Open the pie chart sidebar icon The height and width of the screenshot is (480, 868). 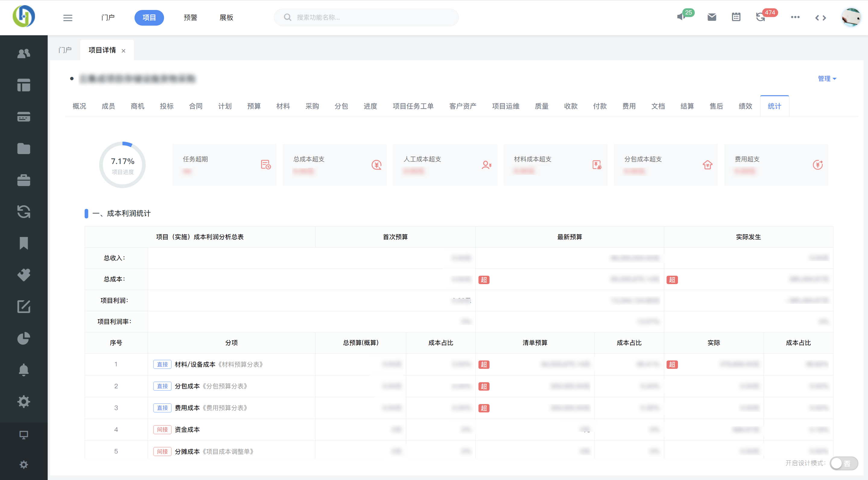point(24,338)
